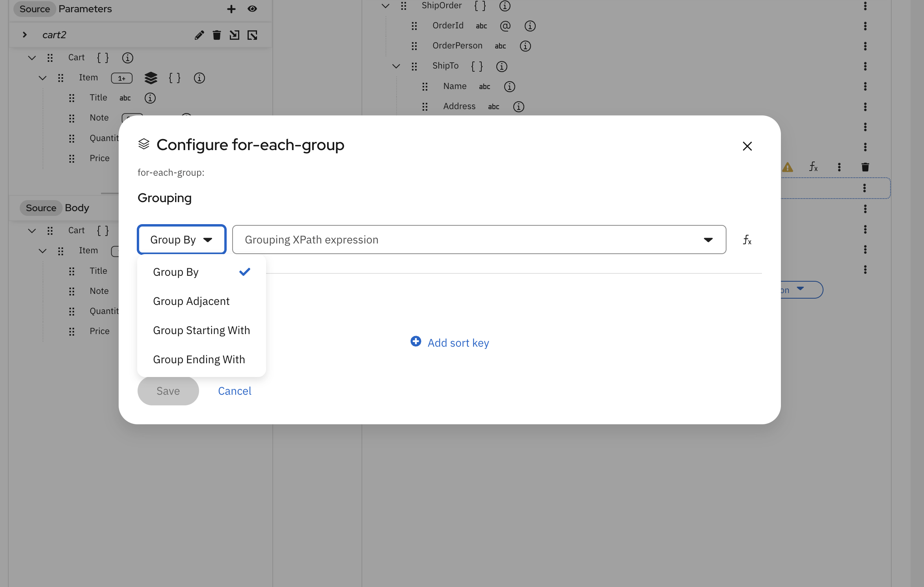Open kebab menu for OrderId row
Screen dimensions: 924x587
tap(865, 26)
